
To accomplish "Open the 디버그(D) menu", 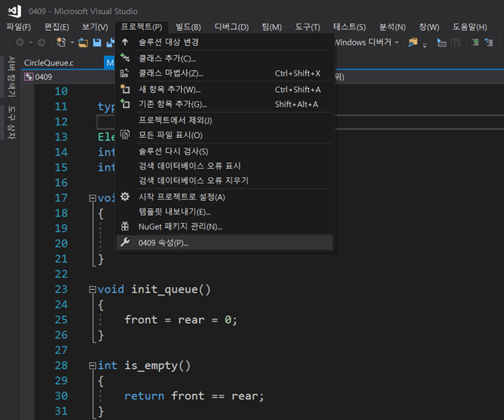I will point(232,27).
